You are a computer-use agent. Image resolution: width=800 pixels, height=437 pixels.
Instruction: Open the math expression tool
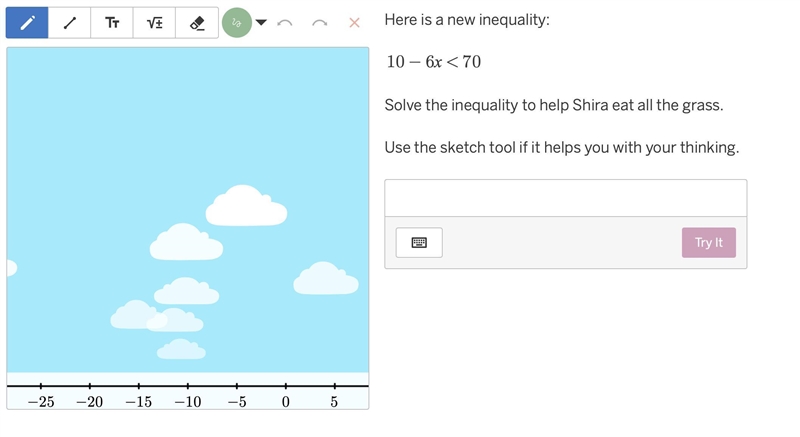click(x=154, y=22)
